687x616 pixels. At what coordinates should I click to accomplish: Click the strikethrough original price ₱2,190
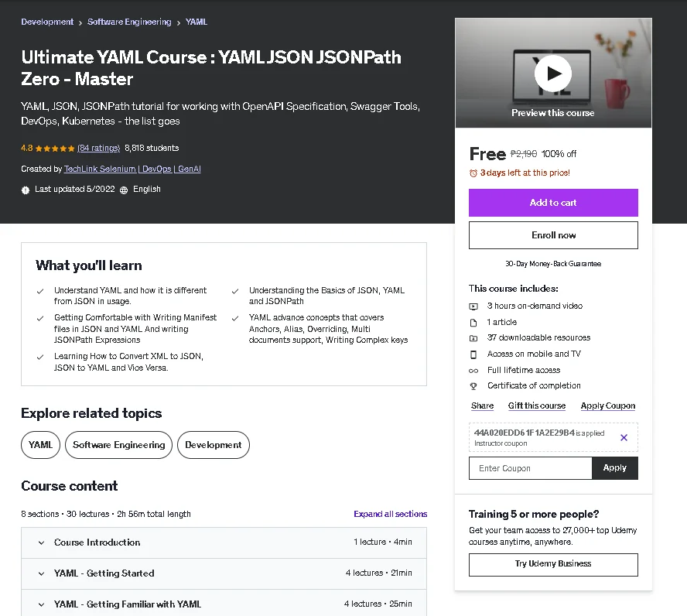(524, 154)
